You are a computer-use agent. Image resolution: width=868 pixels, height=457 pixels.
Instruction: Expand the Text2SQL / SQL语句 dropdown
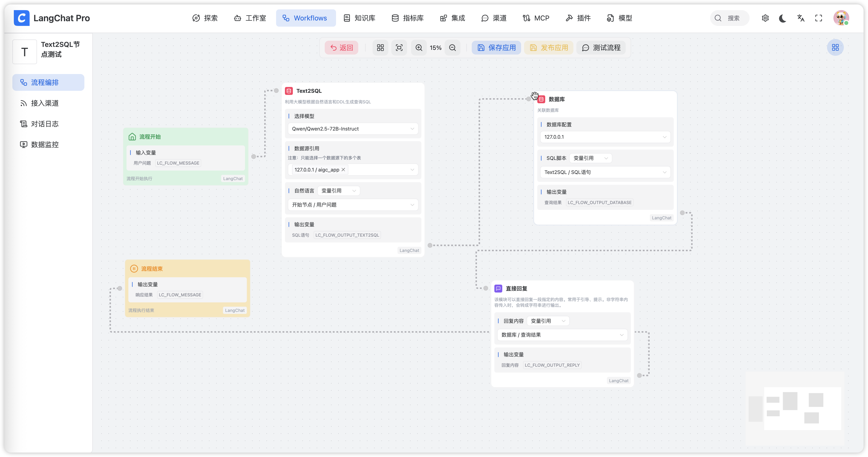[605, 172]
